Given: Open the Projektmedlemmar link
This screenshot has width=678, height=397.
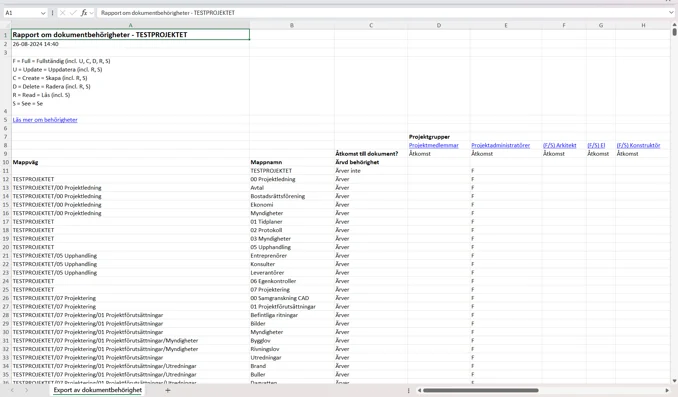Looking at the screenshot, I should (434, 145).
